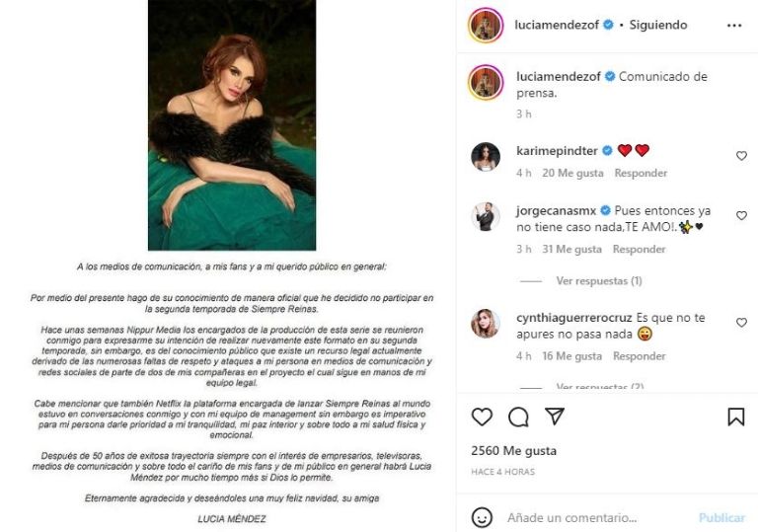Open cynthiaguerrerocruz's profile avatar
Viewport: 758px width, 532px height.
click(x=485, y=323)
